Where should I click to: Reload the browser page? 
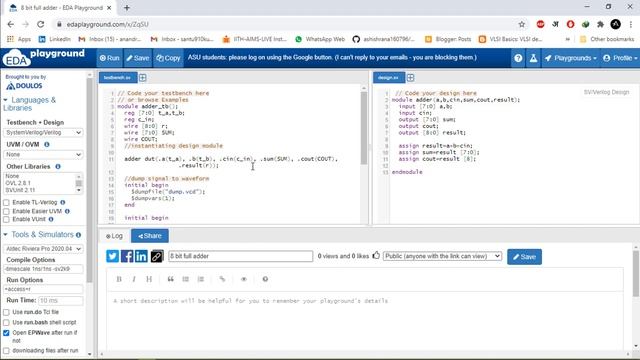(x=40, y=24)
